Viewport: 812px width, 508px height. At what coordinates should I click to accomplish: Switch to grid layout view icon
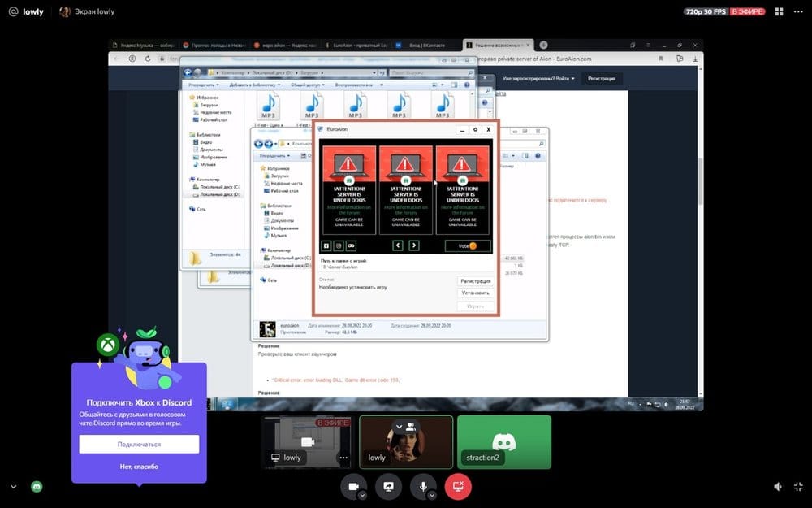point(778,12)
